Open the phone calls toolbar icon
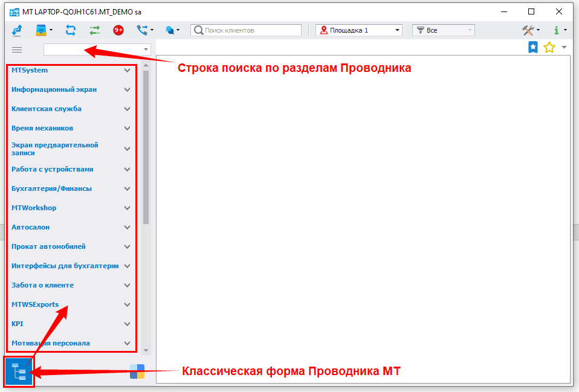 142,30
